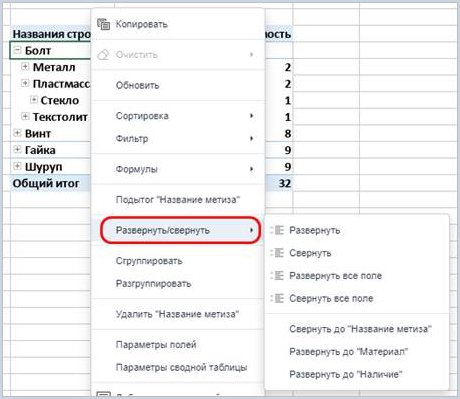460x399 pixels.
Task: Expand the Шуруп row
Action: (17, 166)
